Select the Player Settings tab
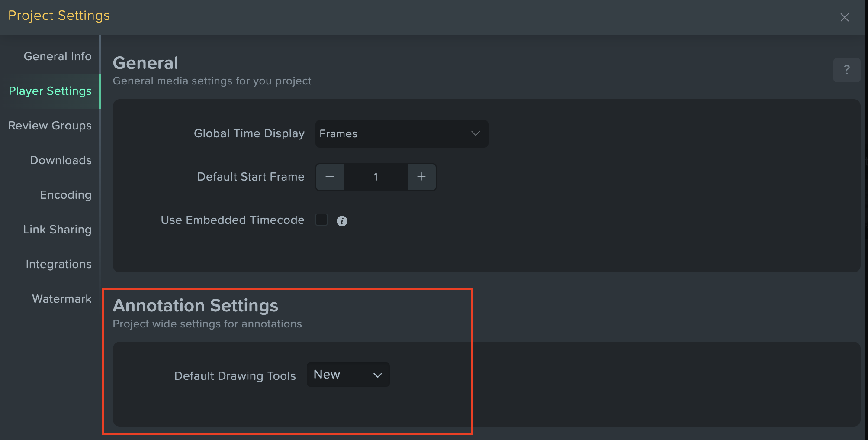Screen dimensions: 868x440 click(x=50, y=91)
